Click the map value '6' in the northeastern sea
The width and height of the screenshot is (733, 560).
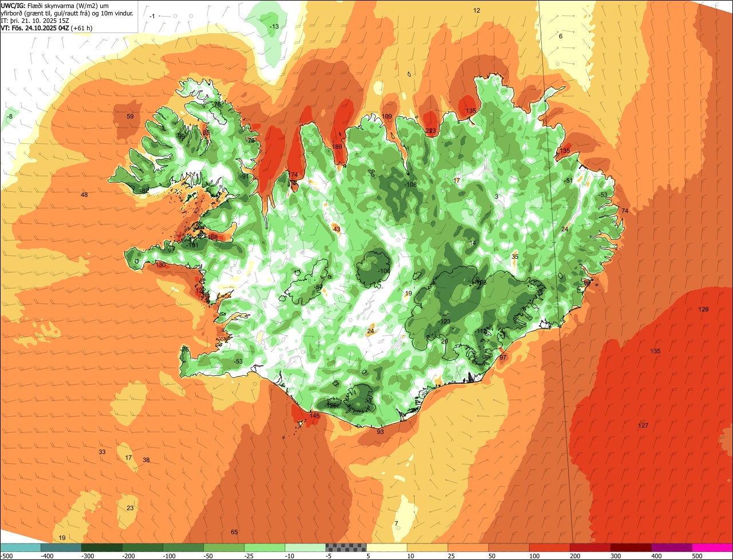click(561, 37)
